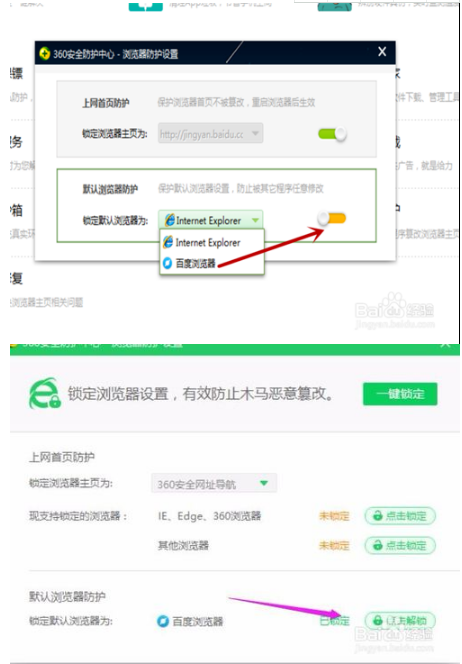The height and width of the screenshot is (664, 462).
Task: Click the IE、Edge、360浏览器 text
Action: click(209, 516)
